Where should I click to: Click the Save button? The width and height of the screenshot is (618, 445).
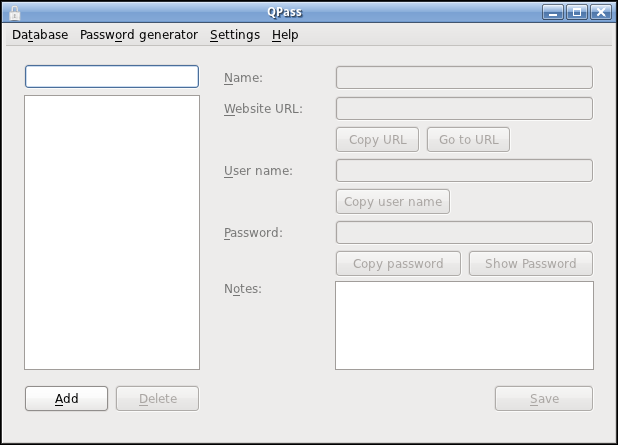coord(544,398)
